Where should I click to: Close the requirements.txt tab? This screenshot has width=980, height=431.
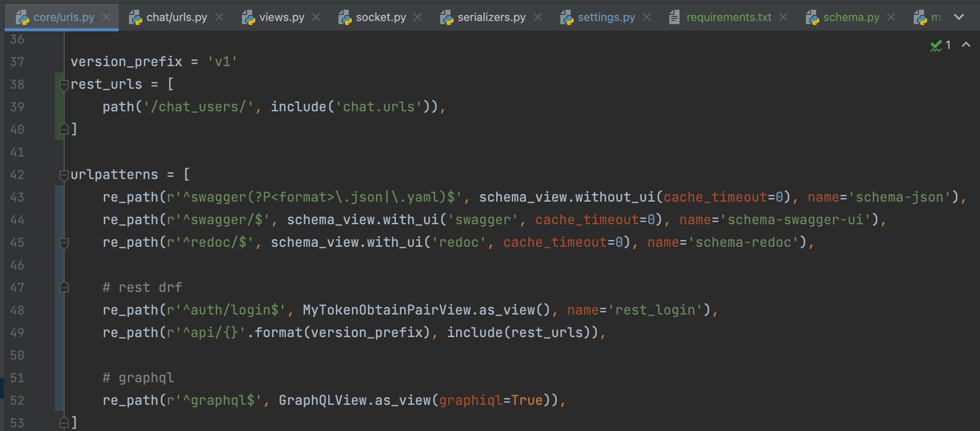[x=783, y=17]
